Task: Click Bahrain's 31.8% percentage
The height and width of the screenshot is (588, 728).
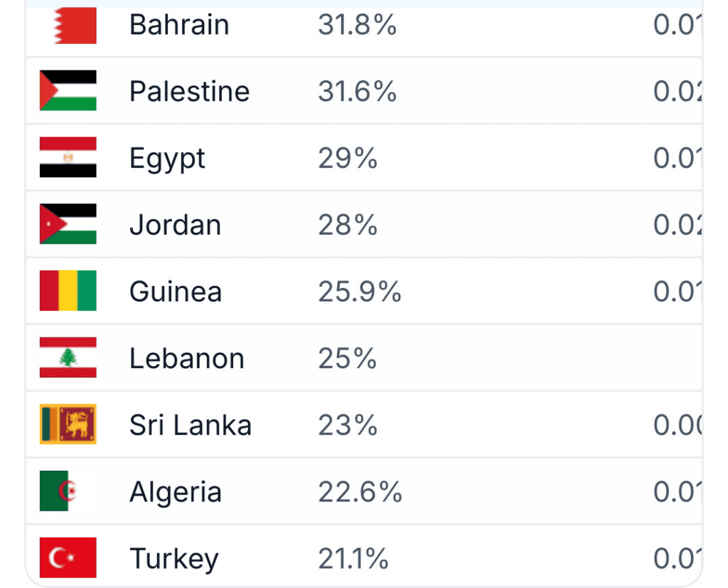Action: point(357,25)
